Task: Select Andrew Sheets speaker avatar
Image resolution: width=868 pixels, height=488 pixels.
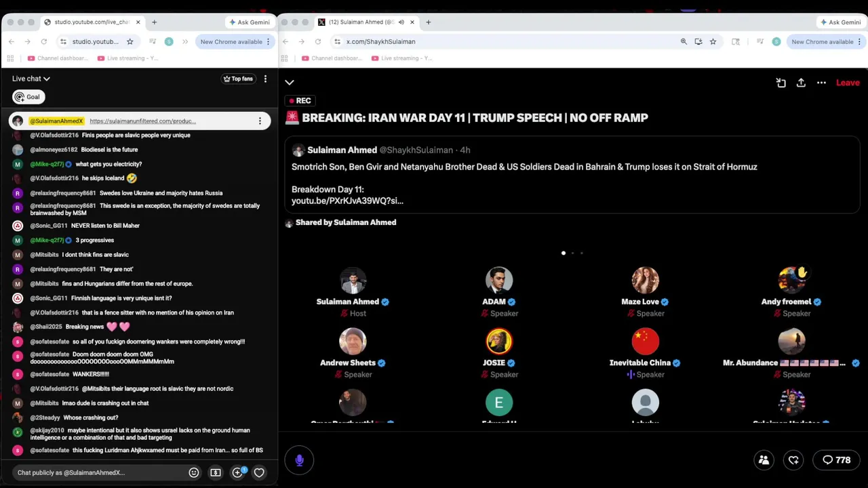Action: 353,342
